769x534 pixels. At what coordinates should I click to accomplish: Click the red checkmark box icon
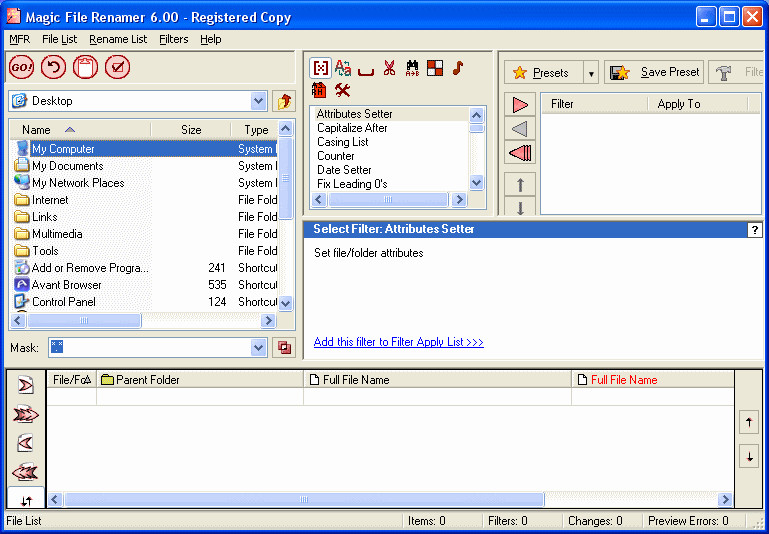117,67
